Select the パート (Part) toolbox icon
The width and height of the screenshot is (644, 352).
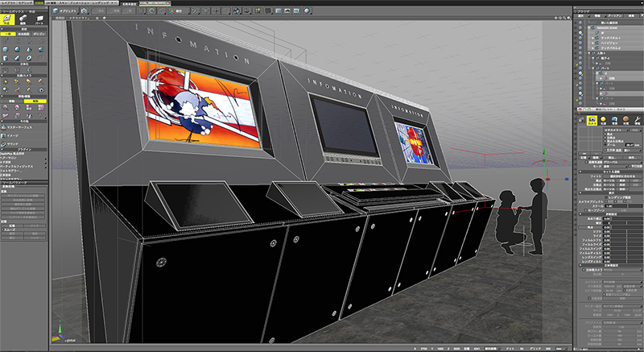39,19
